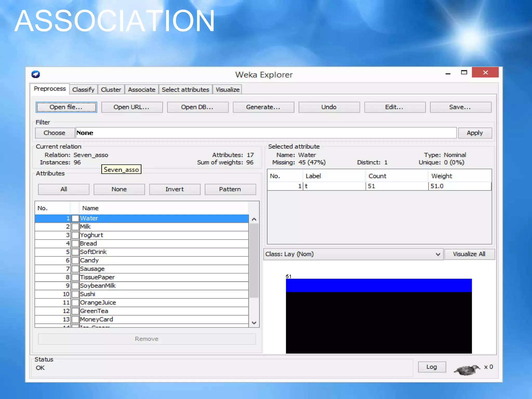532x399 pixels.
Task: Open the Select attributes tab
Action: coord(185,90)
